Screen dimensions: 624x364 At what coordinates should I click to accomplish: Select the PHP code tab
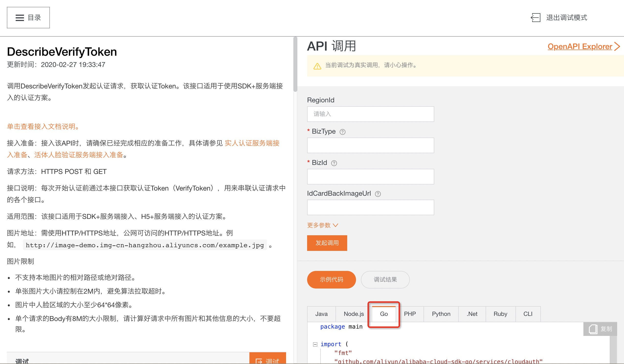(410, 314)
